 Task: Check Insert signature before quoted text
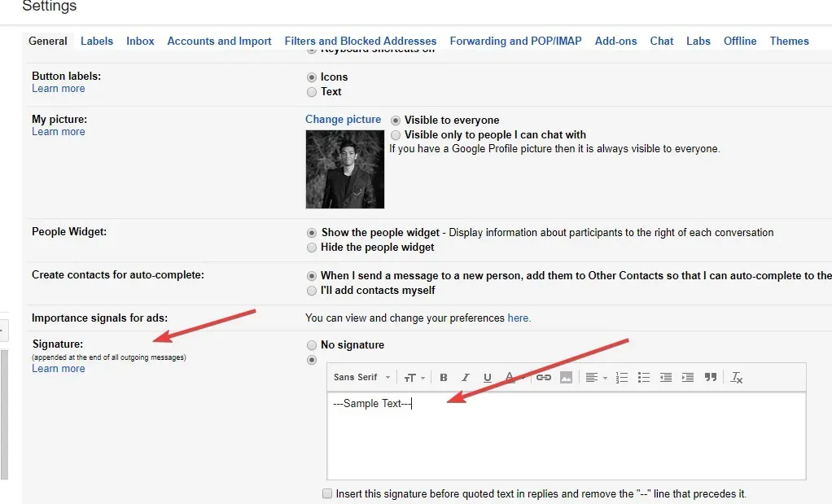tap(327, 493)
